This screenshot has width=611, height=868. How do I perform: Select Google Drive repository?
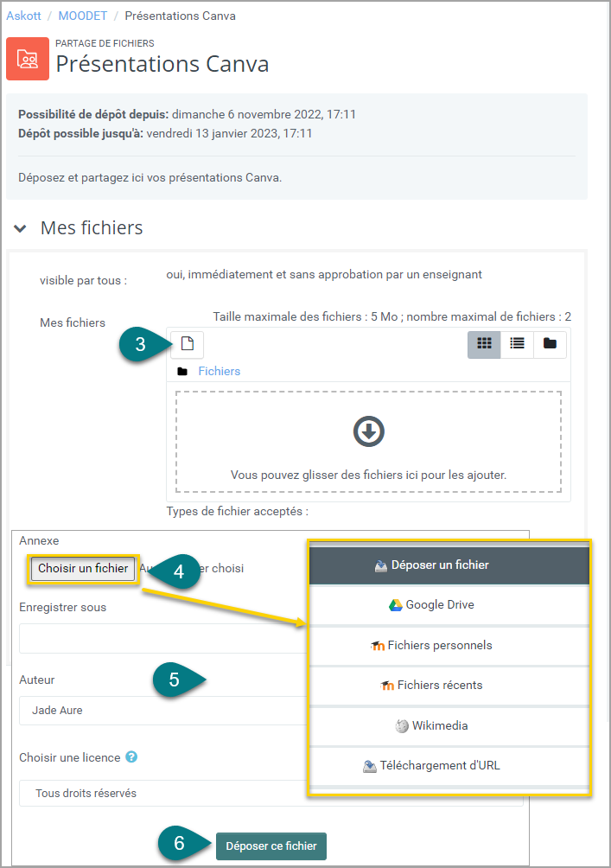point(449,605)
